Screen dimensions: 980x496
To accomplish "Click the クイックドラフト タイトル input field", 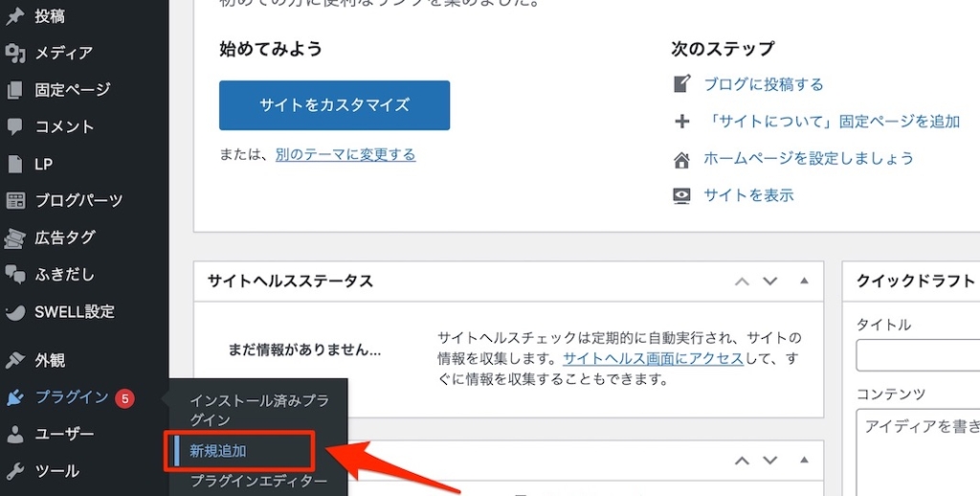I will pos(918,355).
